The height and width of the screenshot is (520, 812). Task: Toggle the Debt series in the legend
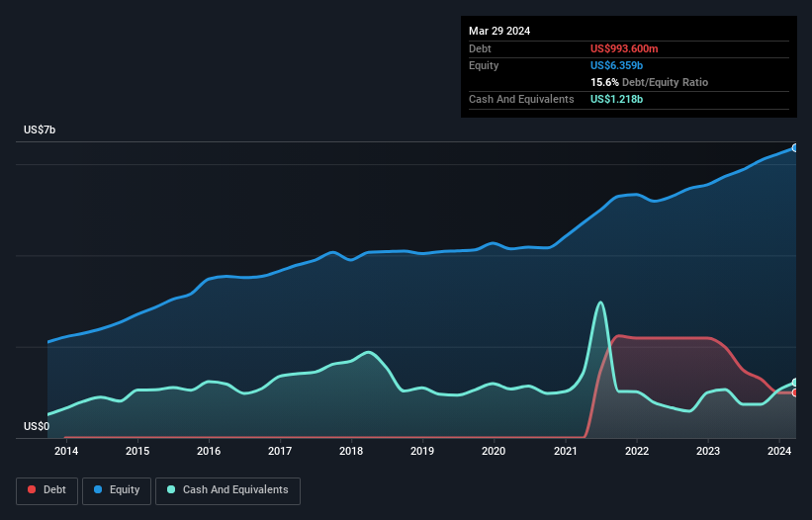pos(46,490)
